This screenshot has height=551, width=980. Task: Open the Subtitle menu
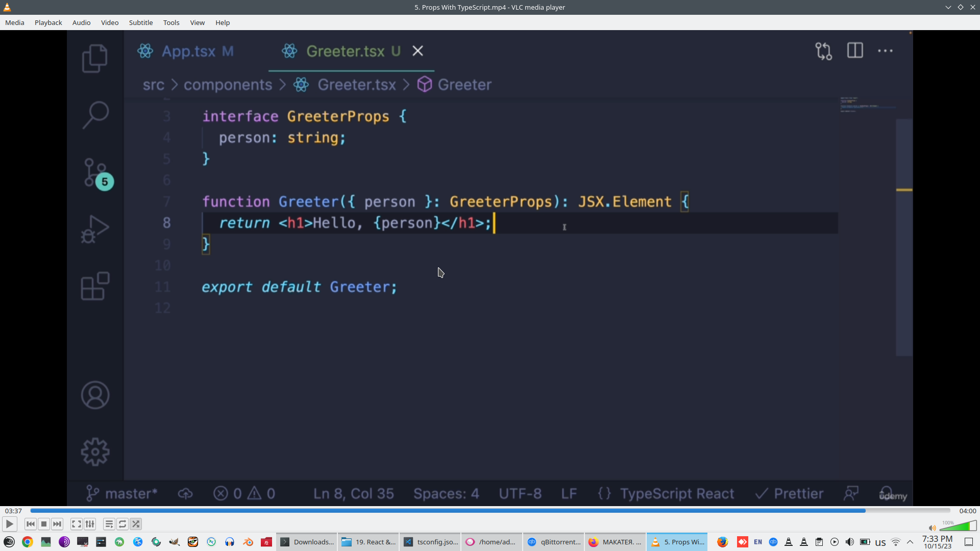click(x=140, y=22)
